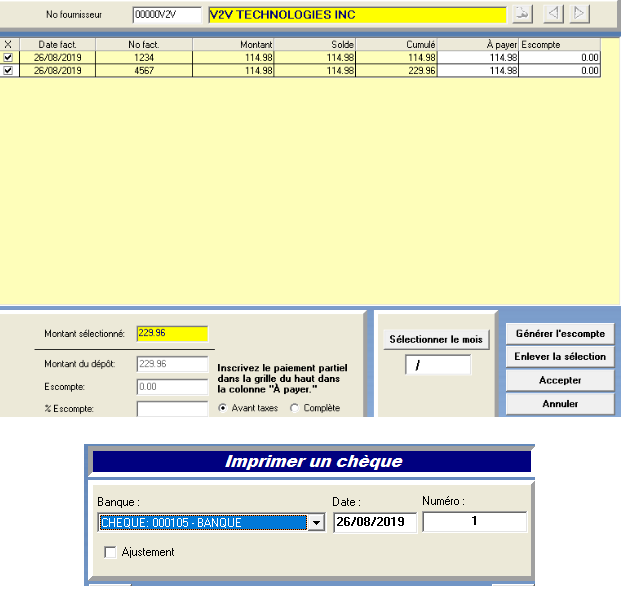
Task: Click the Montant du dépôt field
Action: click(172, 364)
